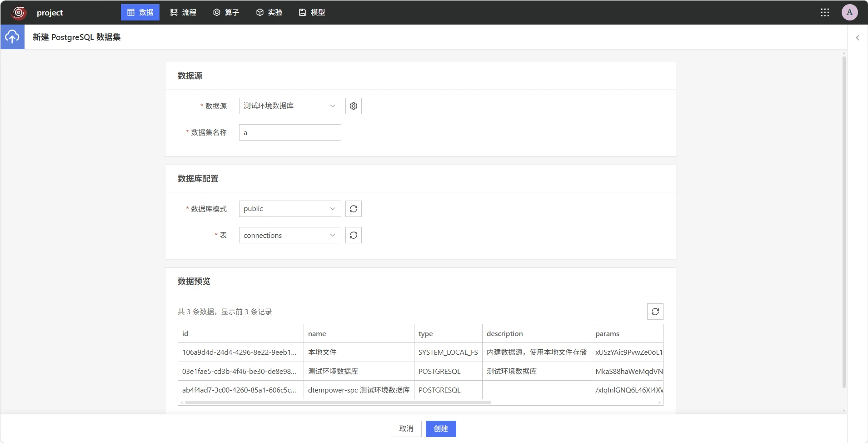Click the 数据预览 section heading
Image resolution: width=868 pixels, height=443 pixels.
(194, 282)
